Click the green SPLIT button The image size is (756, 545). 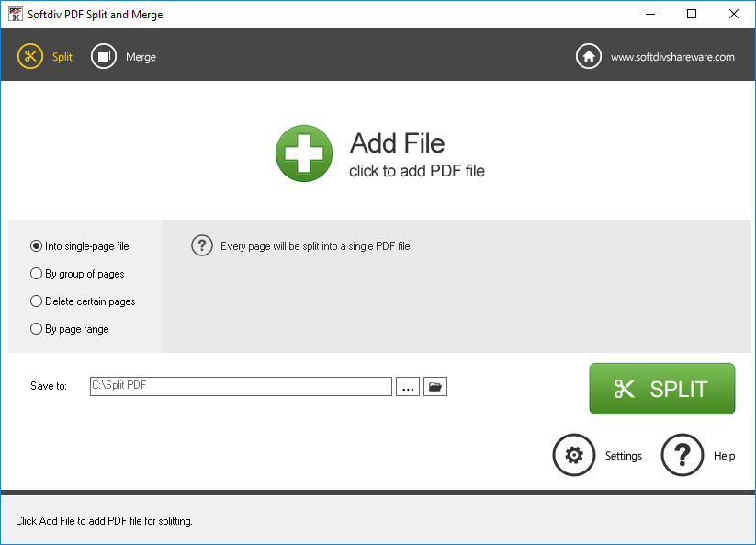[662, 389]
